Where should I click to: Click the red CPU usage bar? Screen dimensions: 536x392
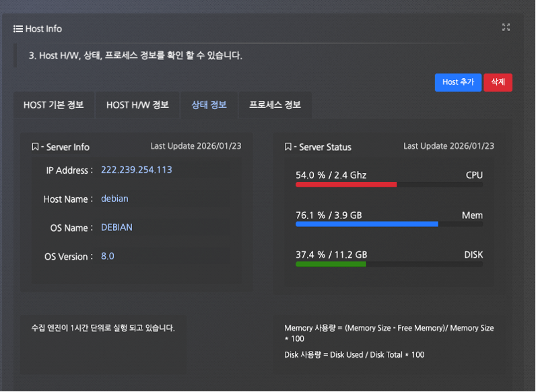click(x=346, y=184)
